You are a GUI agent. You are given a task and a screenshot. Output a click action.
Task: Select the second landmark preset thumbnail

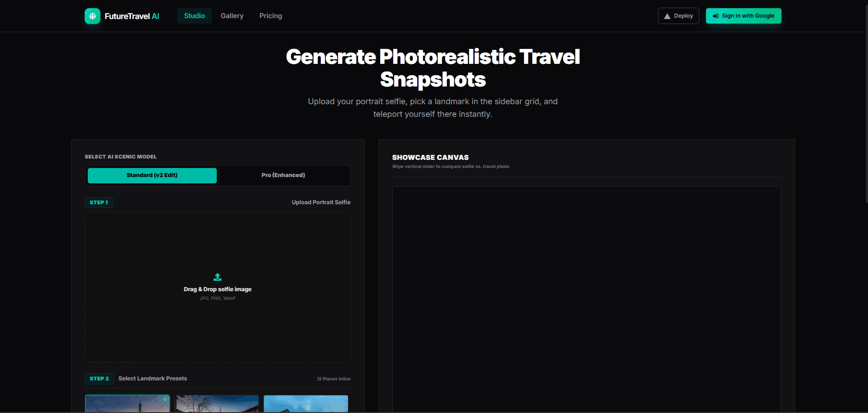tap(217, 403)
